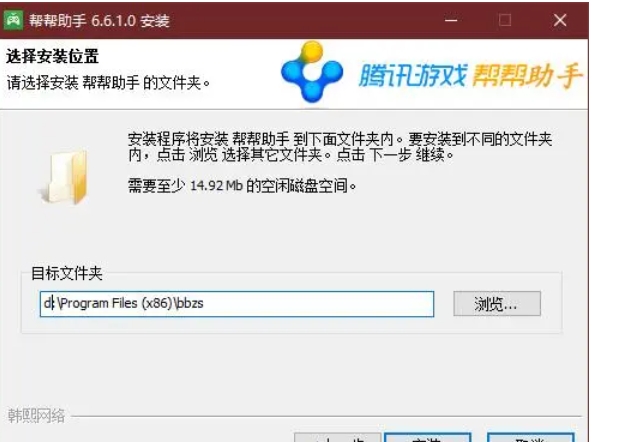Cancel setup with the 取消 button
633x442 pixels.
pos(530,438)
